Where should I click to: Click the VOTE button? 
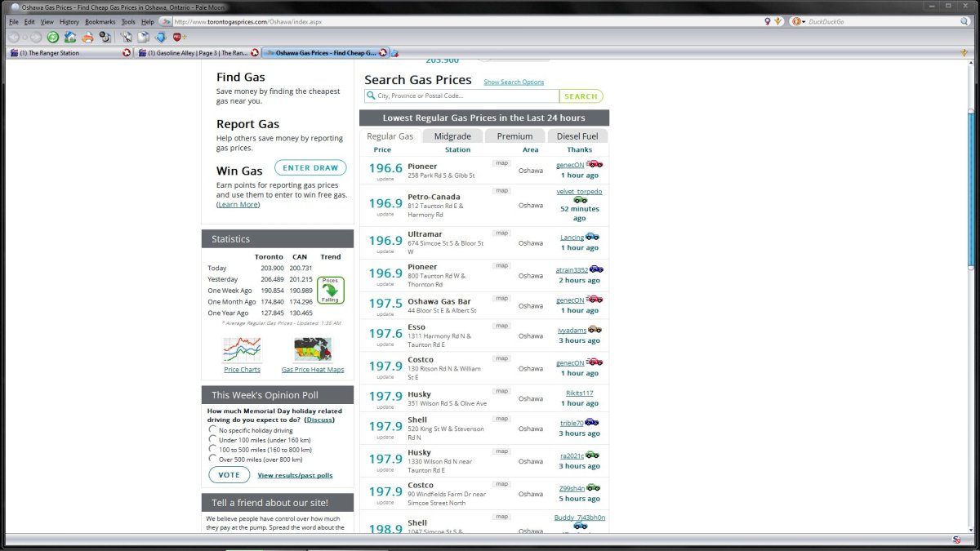tap(229, 475)
